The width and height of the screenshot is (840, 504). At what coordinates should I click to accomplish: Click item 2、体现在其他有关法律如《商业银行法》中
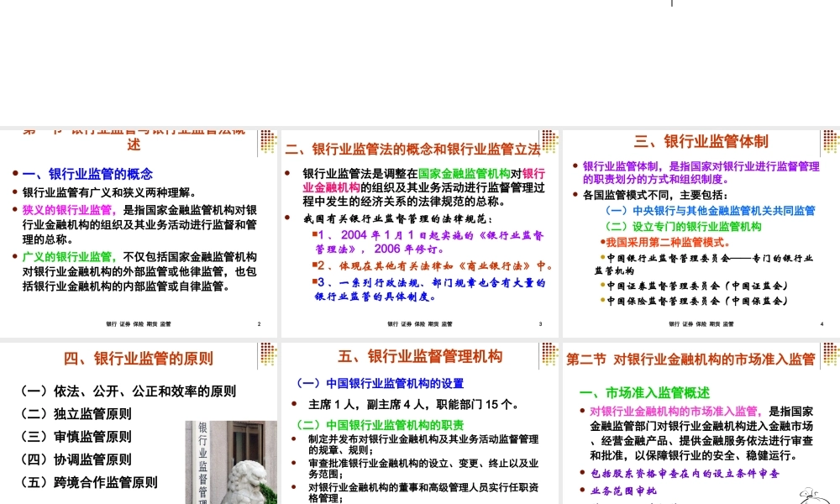[x=433, y=265]
